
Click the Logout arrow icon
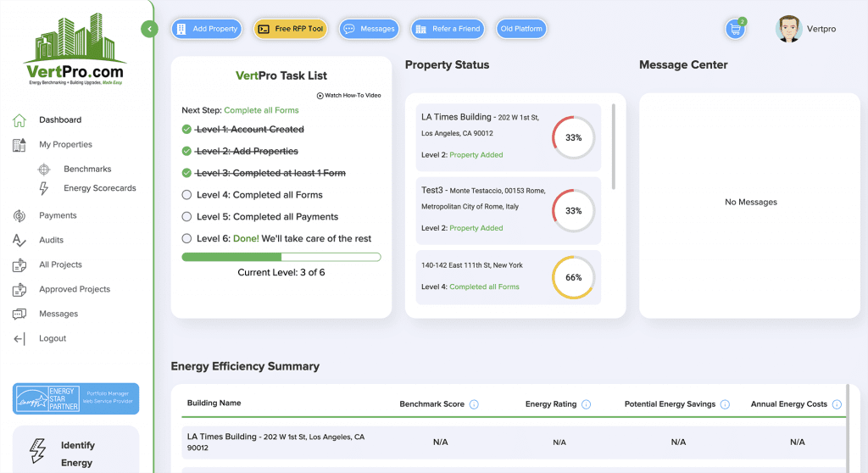19,339
